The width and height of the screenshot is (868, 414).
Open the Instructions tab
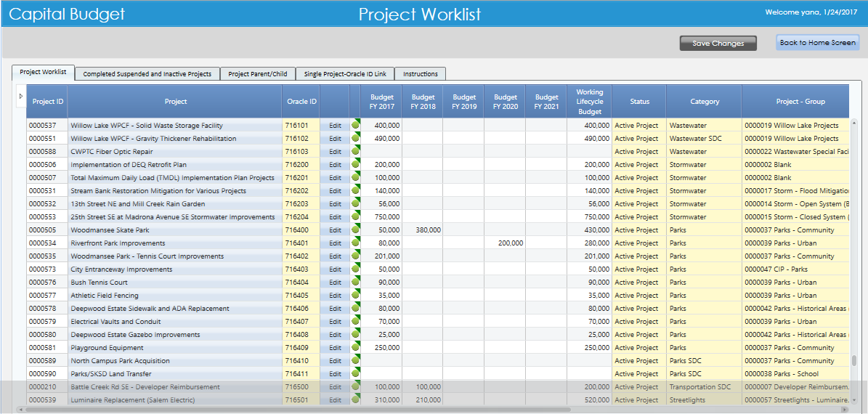pyautogui.click(x=421, y=74)
